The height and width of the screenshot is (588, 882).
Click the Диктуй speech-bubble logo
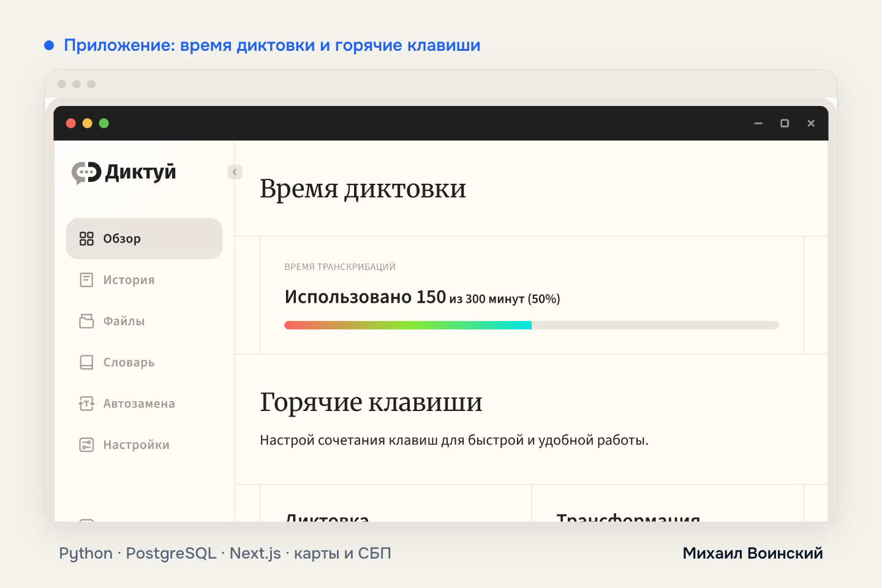point(86,173)
